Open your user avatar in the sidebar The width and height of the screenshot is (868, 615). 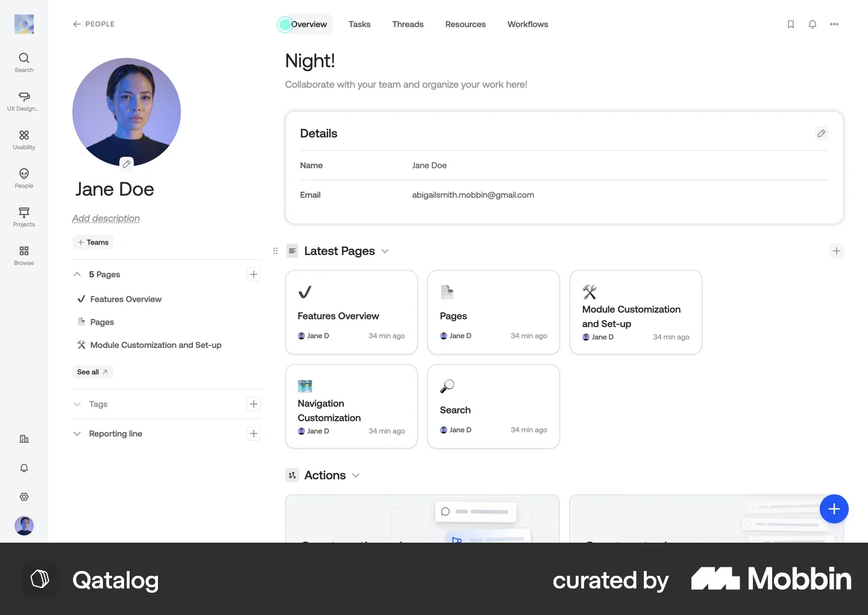pyautogui.click(x=24, y=526)
